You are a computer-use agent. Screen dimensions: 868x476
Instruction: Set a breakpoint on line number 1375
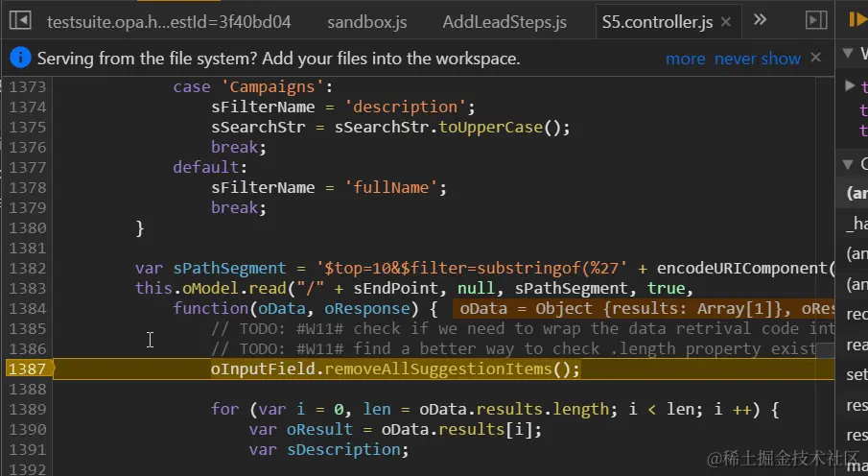click(27, 128)
